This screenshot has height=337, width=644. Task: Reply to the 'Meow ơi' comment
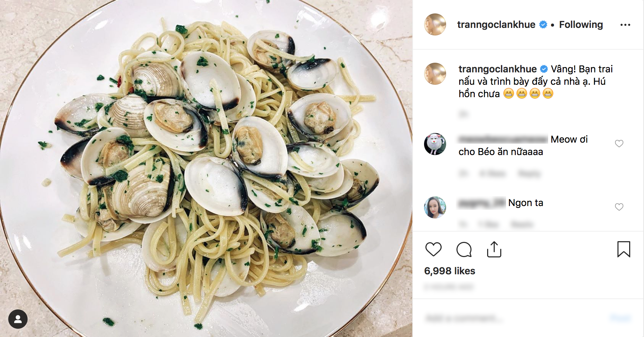tap(529, 174)
